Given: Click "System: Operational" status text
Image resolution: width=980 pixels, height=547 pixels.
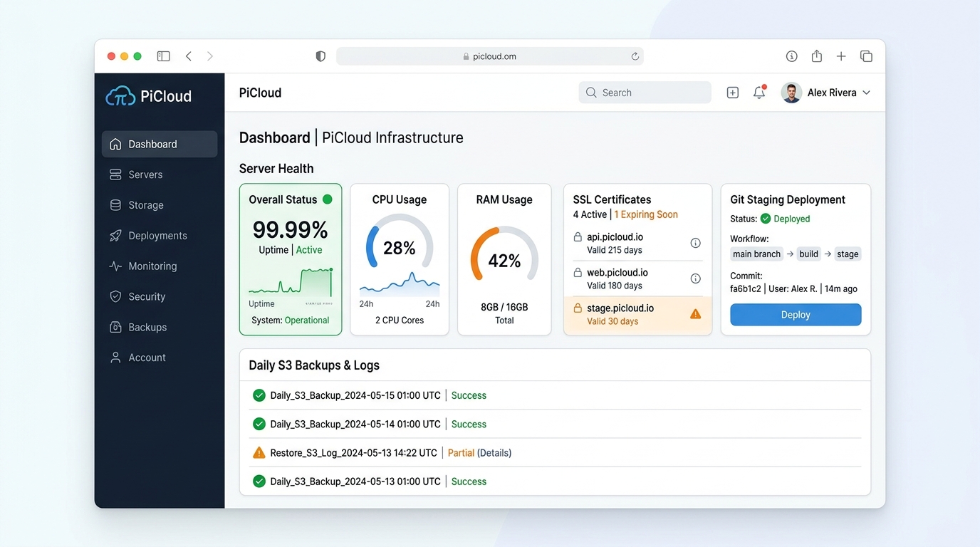Looking at the screenshot, I should pyautogui.click(x=291, y=321).
